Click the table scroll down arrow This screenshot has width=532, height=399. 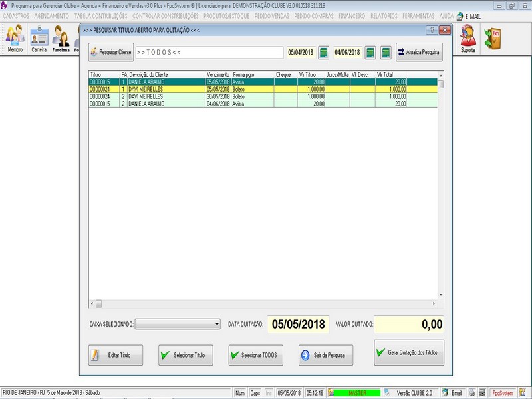tap(441, 295)
